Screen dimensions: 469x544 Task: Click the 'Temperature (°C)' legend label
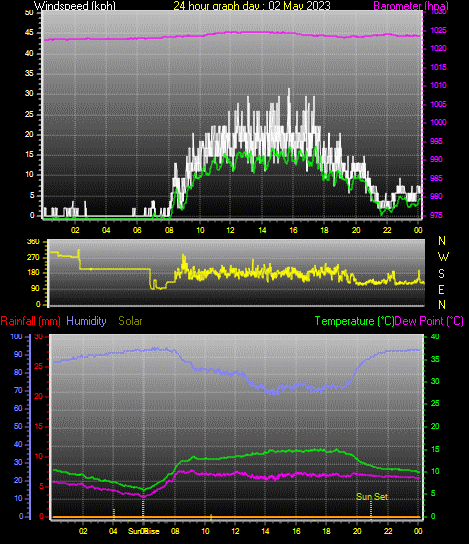[x=354, y=321]
